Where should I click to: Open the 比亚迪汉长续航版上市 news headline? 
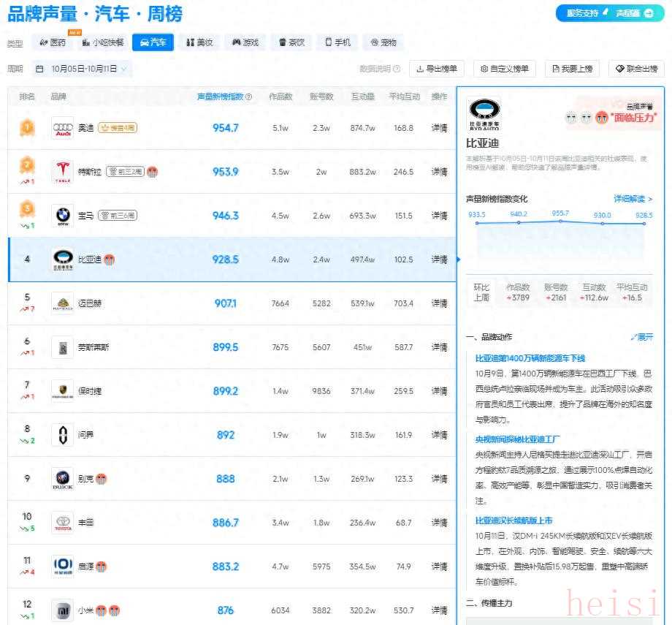513,521
